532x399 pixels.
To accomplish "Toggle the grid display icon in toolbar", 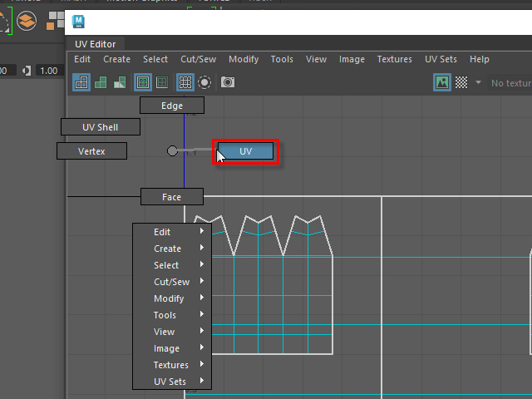I will pyautogui.click(x=185, y=82).
